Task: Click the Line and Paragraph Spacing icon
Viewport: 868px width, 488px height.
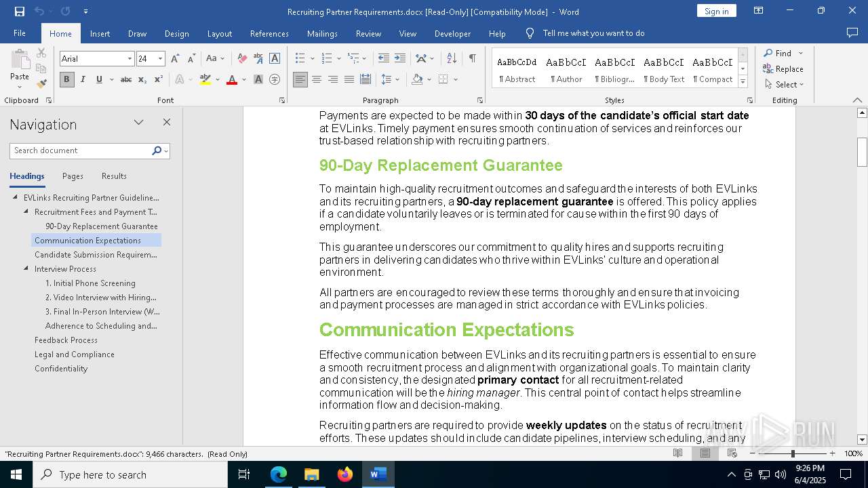Action: [x=387, y=79]
